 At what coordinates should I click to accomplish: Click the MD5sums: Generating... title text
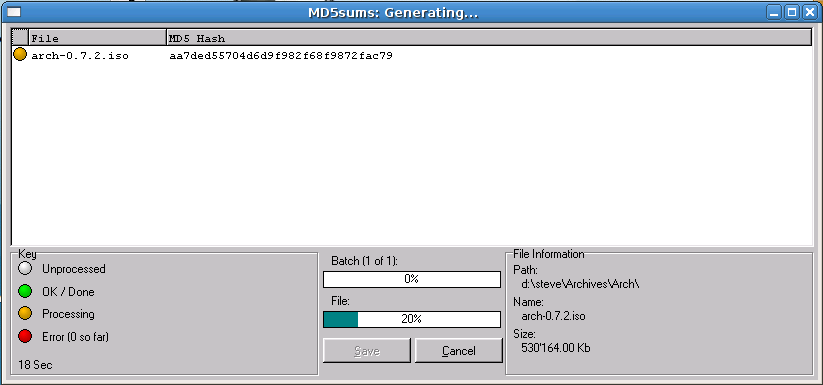(393, 13)
